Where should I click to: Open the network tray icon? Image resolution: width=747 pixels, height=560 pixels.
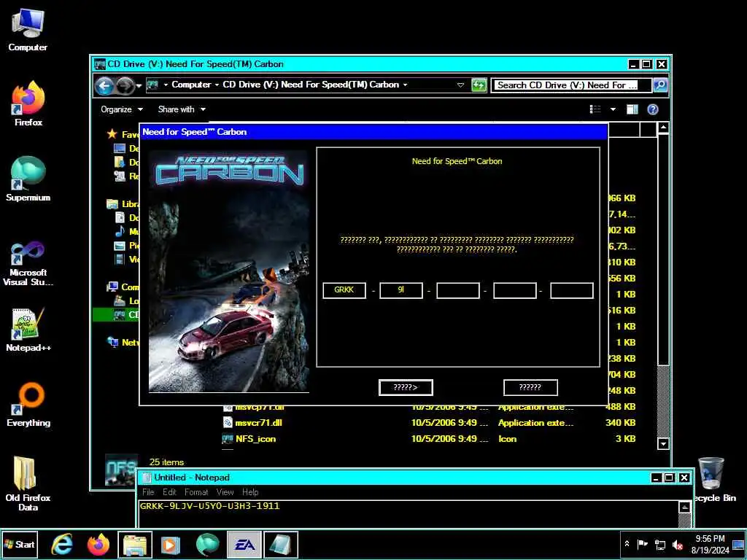[x=659, y=544]
